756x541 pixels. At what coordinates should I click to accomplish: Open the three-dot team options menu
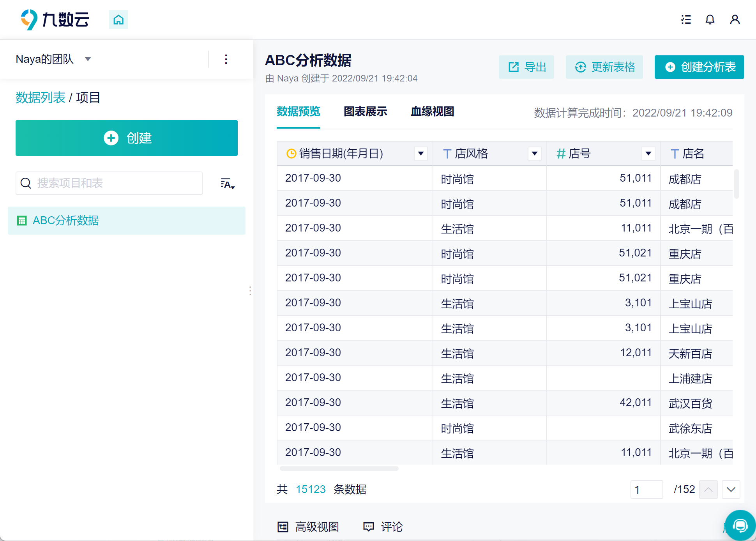click(226, 59)
